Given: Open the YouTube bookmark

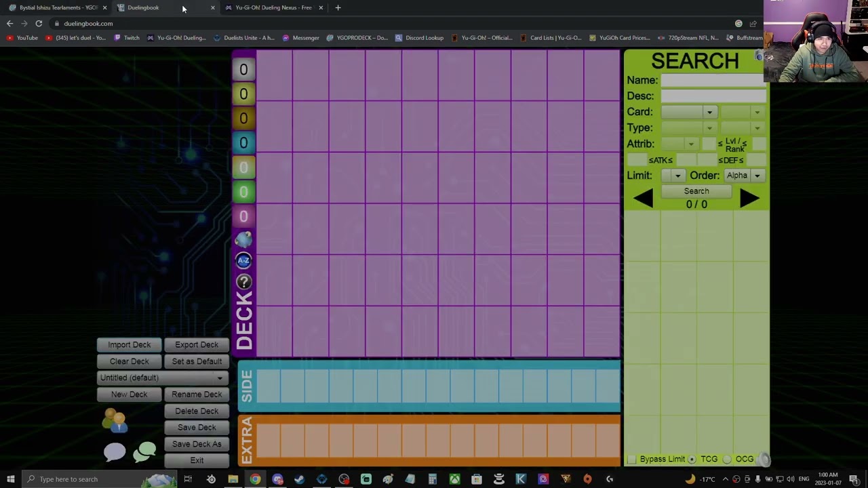Looking at the screenshot, I should point(22,38).
